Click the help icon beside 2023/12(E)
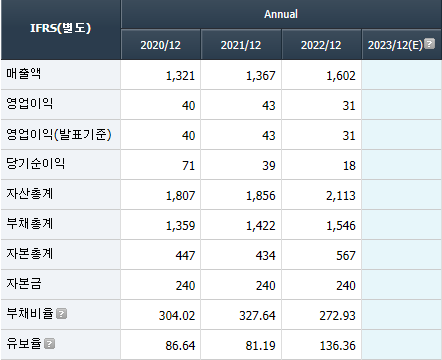This screenshot has width=442, height=360. click(430, 44)
